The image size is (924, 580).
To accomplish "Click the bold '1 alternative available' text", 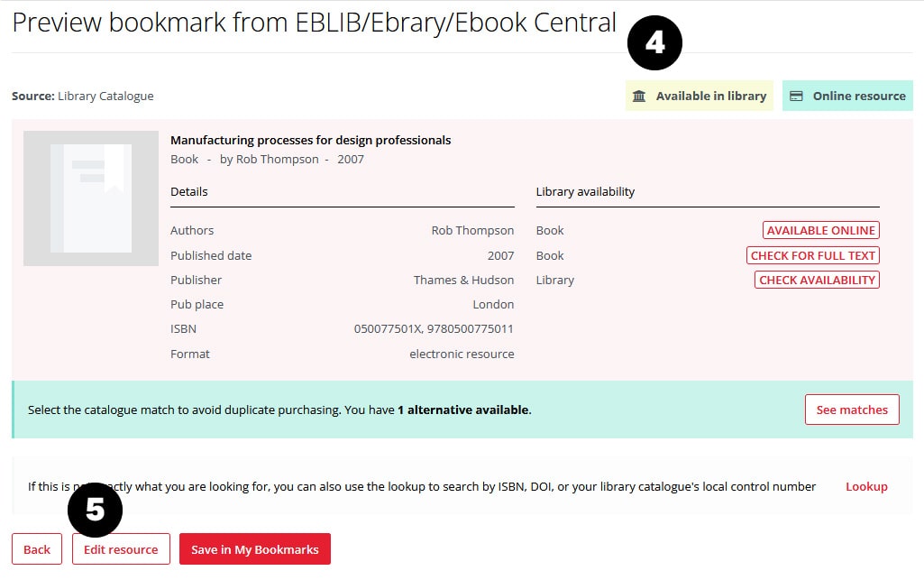I will coord(462,410).
